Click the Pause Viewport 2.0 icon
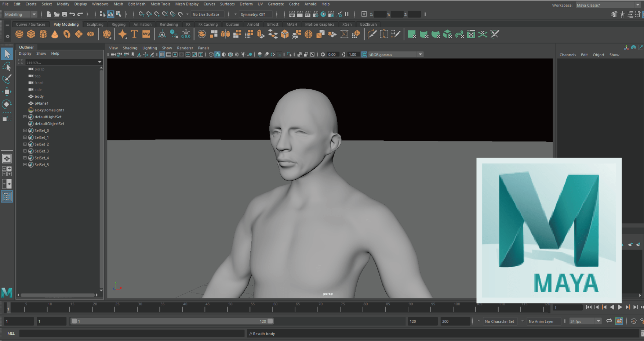Viewport: 644px width, 341px height. point(347,14)
